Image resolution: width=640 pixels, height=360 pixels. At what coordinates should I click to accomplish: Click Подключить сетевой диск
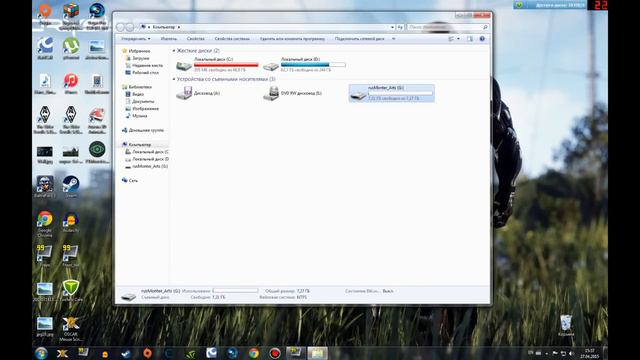pos(360,39)
